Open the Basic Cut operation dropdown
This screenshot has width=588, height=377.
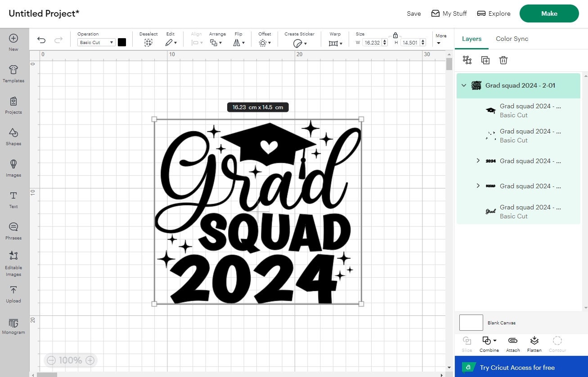click(96, 42)
